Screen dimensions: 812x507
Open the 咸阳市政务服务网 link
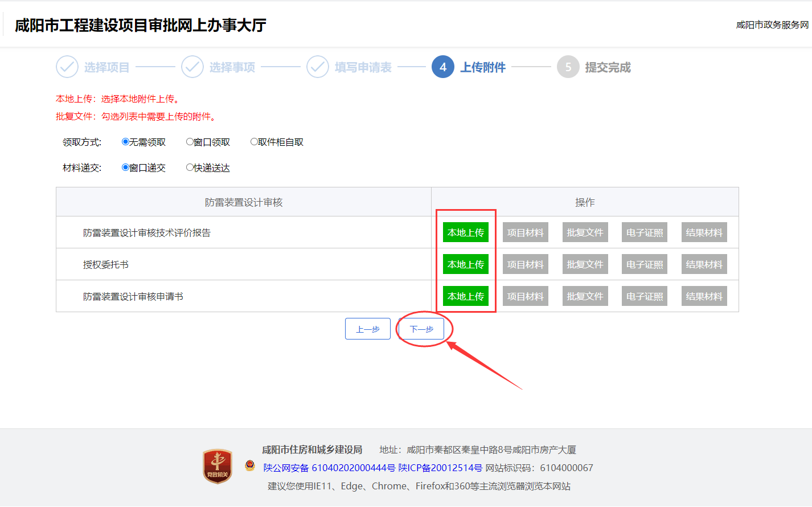click(772, 25)
